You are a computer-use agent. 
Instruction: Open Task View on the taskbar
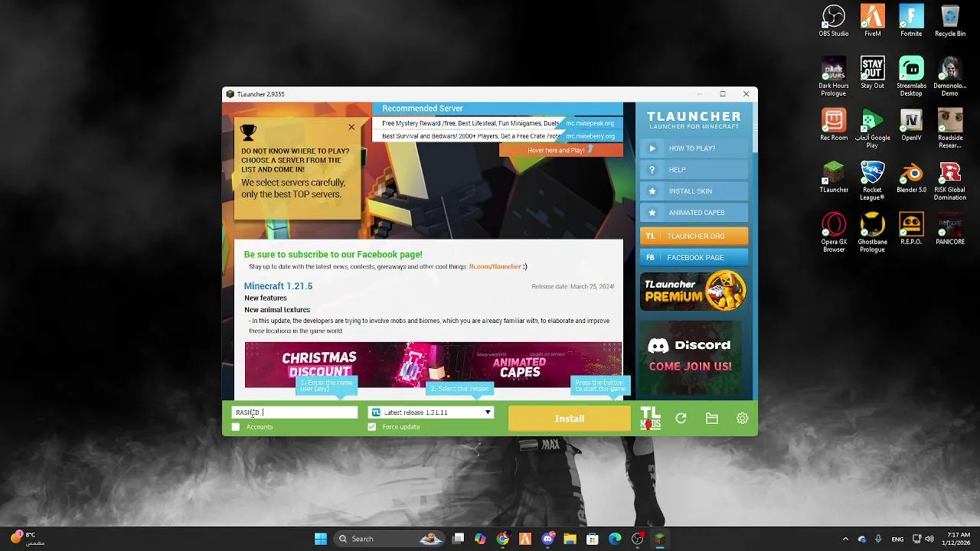[x=458, y=539]
